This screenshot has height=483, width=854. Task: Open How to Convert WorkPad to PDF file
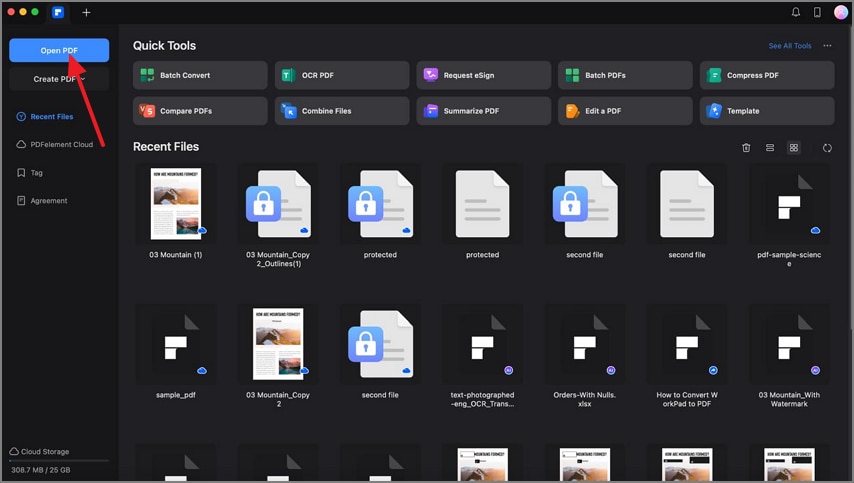click(687, 344)
